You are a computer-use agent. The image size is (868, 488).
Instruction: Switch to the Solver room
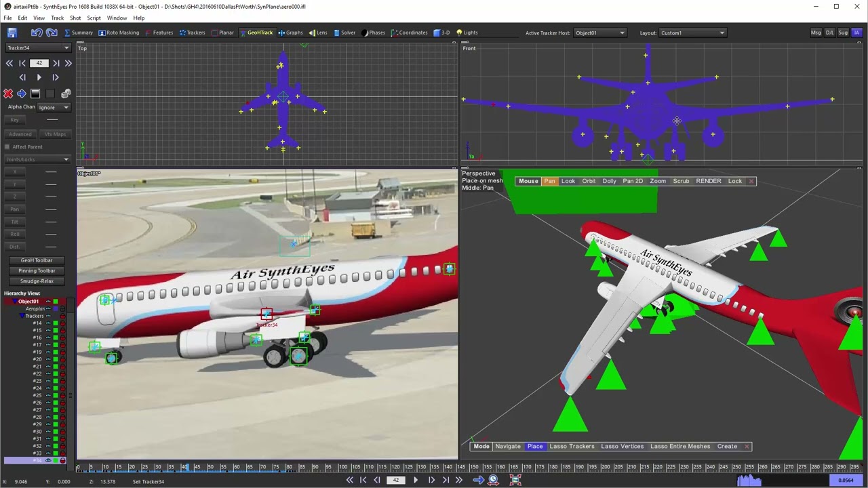344,33
